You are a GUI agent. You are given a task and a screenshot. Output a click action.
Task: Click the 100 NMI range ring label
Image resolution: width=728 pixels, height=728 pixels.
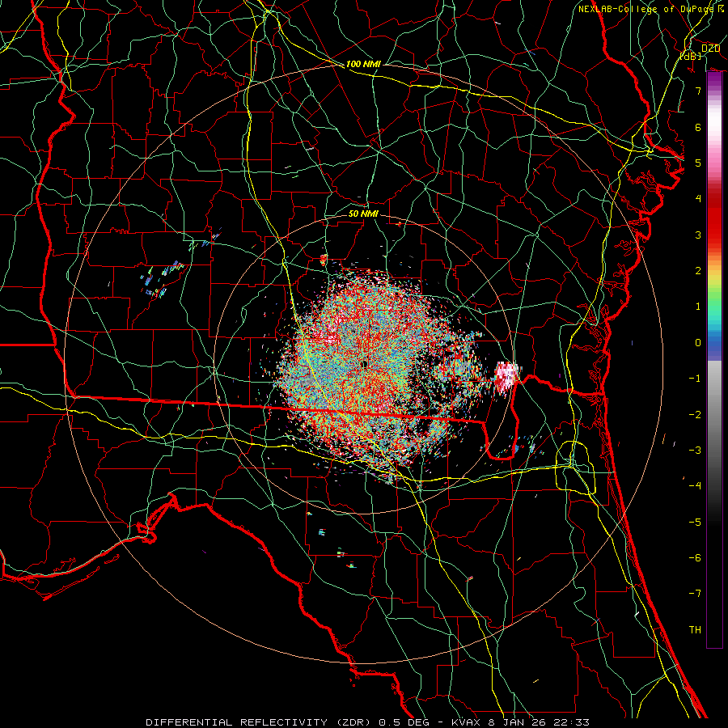363,64
